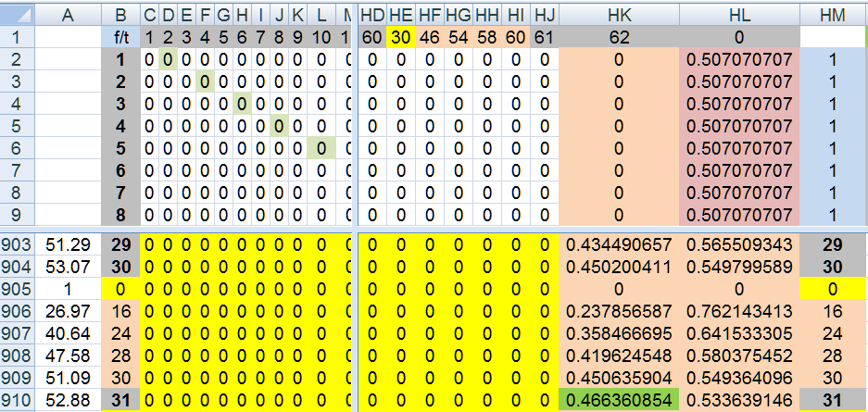Screen dimensions: 868x412
Task: Click green highlighted cell F3
Action: 205,81
